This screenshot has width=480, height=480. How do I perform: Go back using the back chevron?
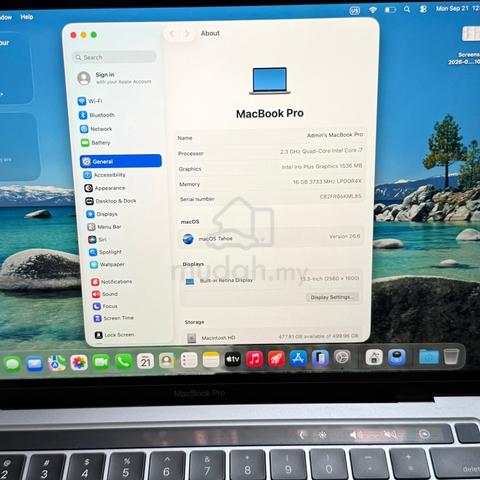172,34
